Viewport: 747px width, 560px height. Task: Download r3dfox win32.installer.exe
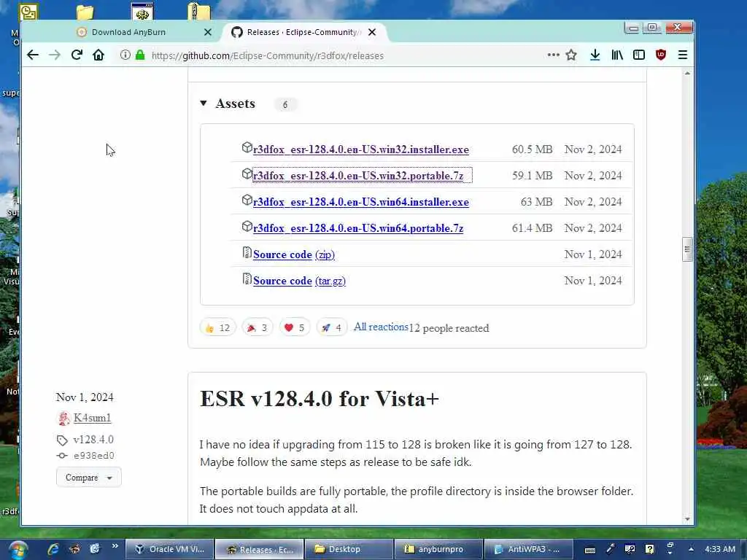click(x=360, y=149)
